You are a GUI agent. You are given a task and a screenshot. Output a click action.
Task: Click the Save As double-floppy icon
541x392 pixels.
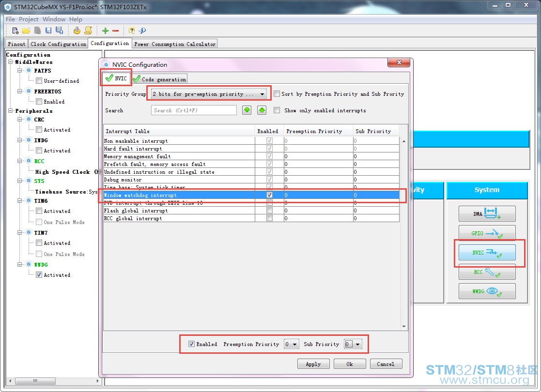coord(60,30)
